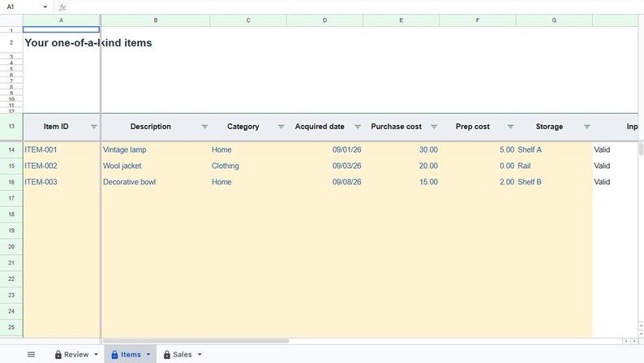Viewport: 644px width, 363px height.
Task: Click the Acquired date header cell
Action: [x=324, y=127]
